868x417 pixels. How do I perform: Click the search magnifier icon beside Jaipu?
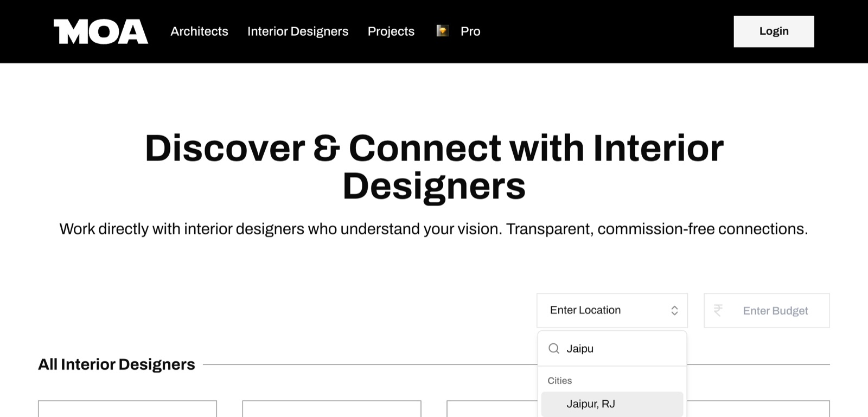[x=554, y=348]
